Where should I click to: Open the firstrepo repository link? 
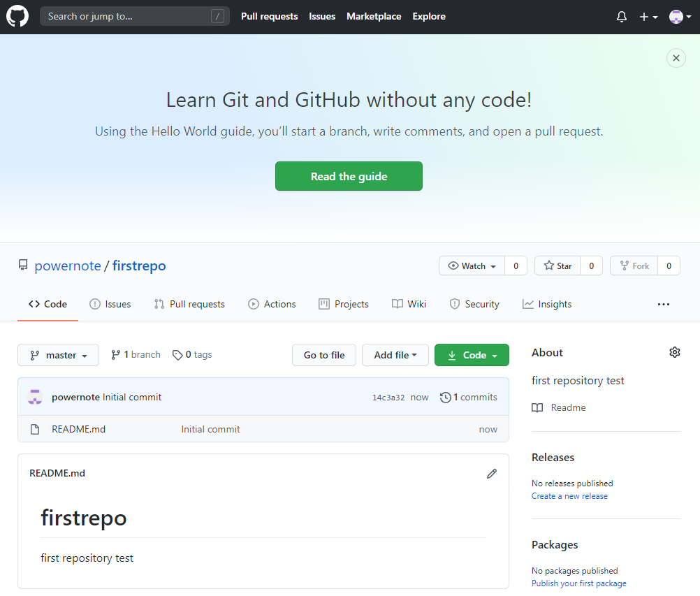[139, 266]
